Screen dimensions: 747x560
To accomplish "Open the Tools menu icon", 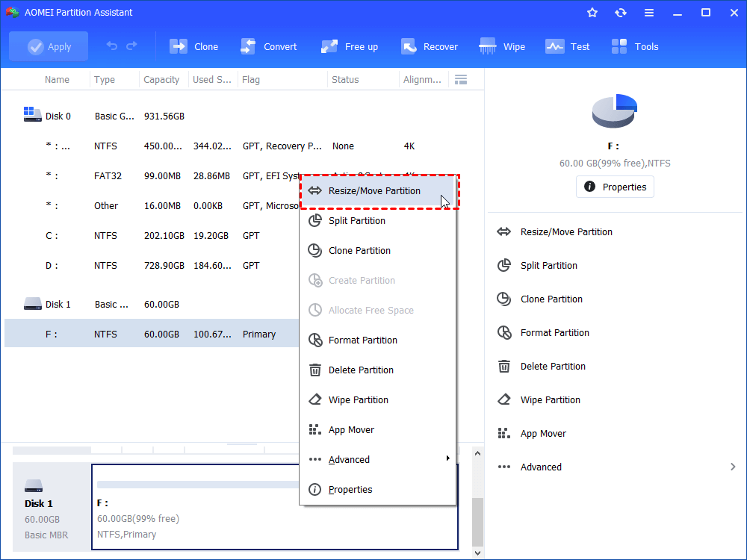I will (619, 46).
